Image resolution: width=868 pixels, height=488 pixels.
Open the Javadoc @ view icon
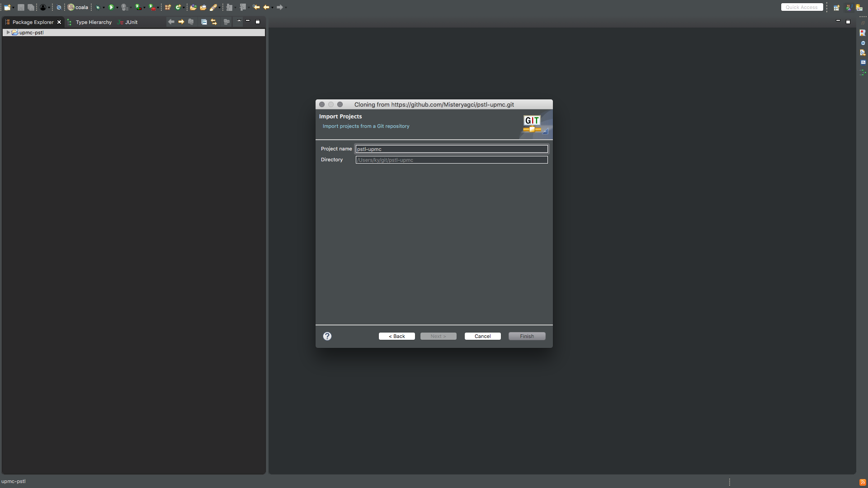pos(863,43)
